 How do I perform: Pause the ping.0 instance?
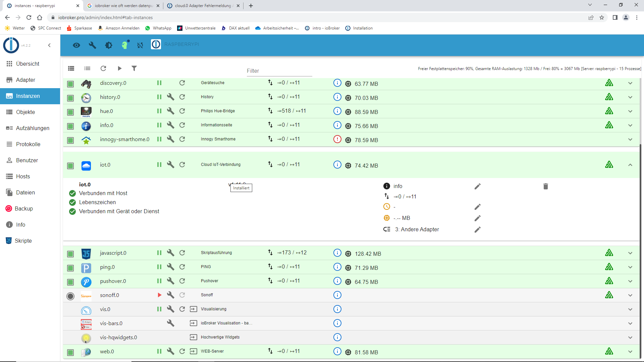159,267
